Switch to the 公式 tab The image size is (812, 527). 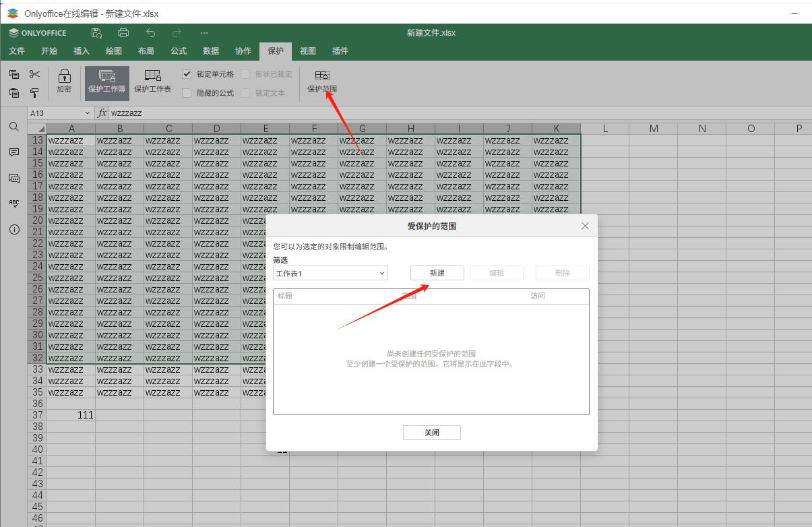coord(179,51)
